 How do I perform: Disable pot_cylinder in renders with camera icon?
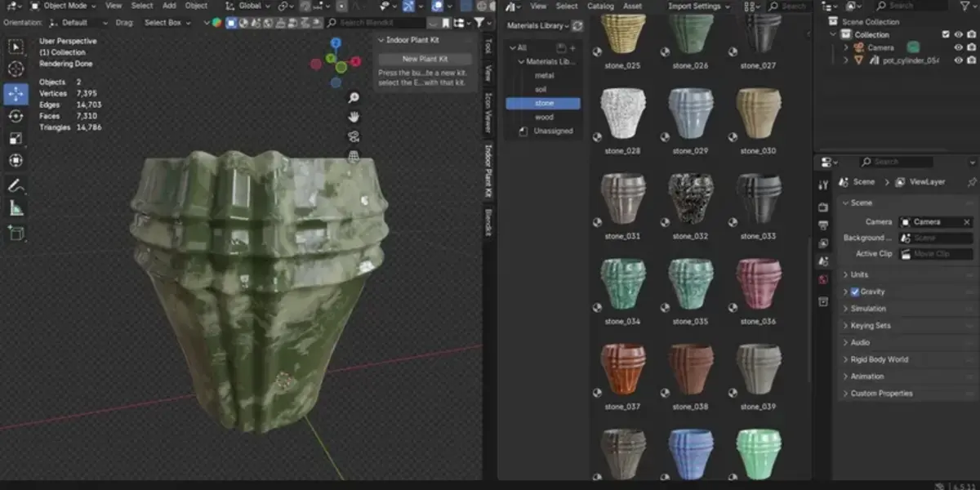click(x=971, y=60)
